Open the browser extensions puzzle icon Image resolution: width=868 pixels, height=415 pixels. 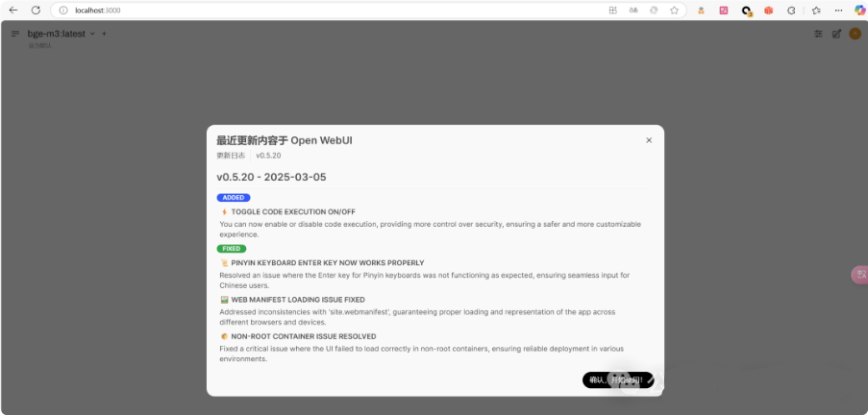792,10
